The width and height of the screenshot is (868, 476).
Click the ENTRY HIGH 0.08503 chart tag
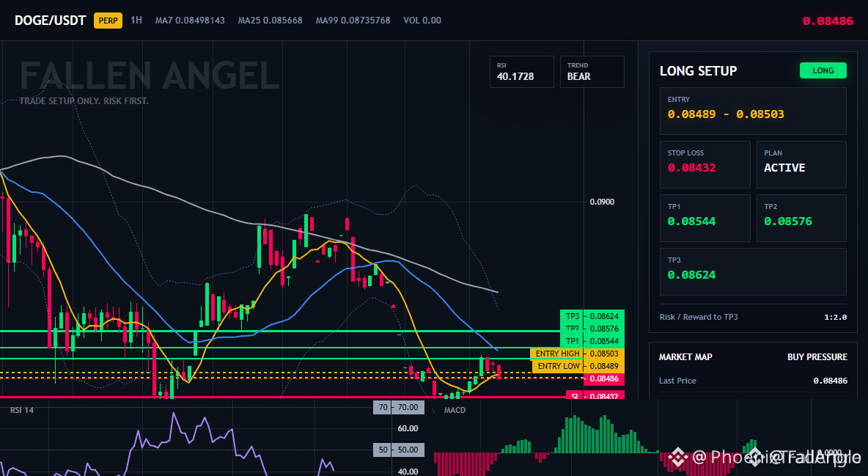[x=577, y=354]
